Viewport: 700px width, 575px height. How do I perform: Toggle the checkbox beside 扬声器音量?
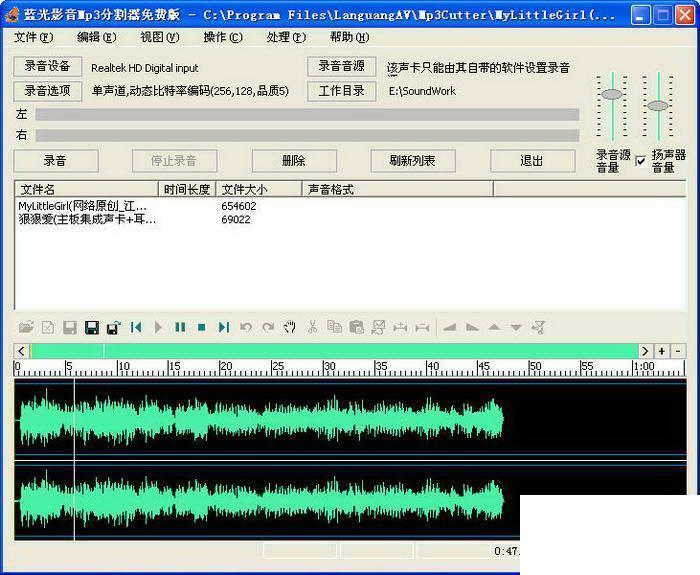(x=641, y=161)
